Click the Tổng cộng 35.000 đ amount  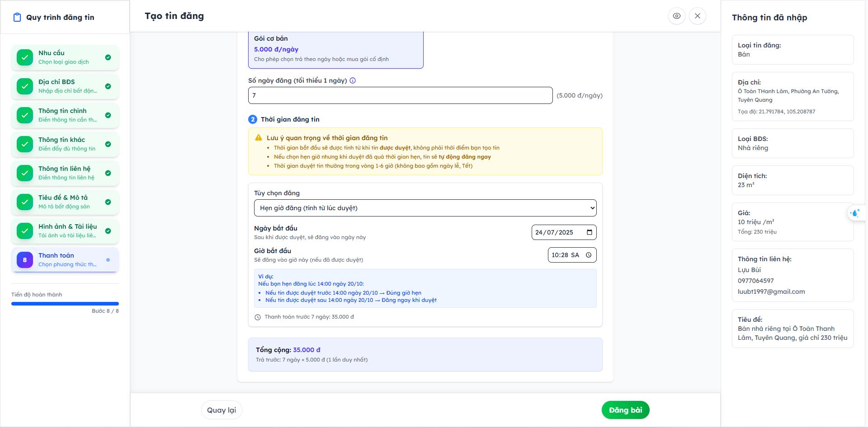pos(307,350)
